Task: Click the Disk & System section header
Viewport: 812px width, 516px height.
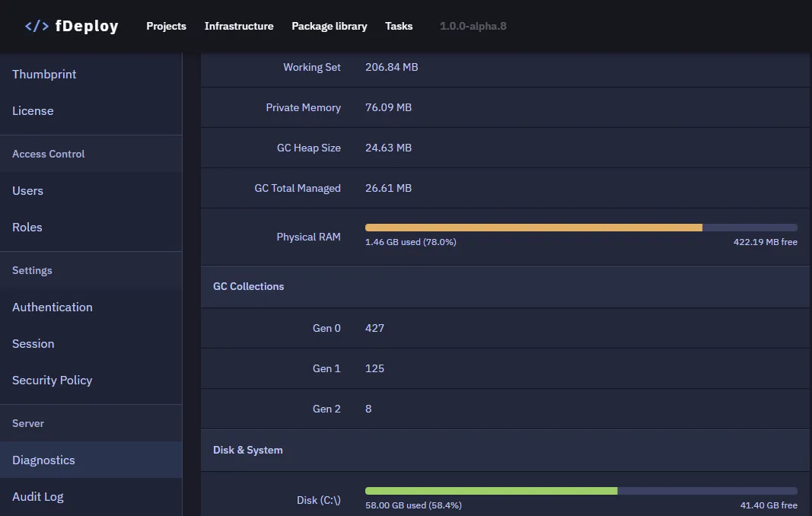Action: [x=247, y=450]
